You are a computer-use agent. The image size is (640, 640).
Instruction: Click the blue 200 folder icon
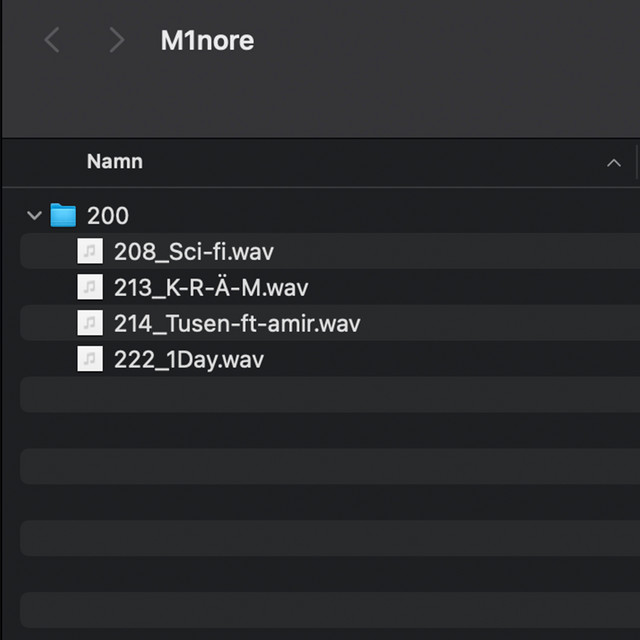[63, 215]
